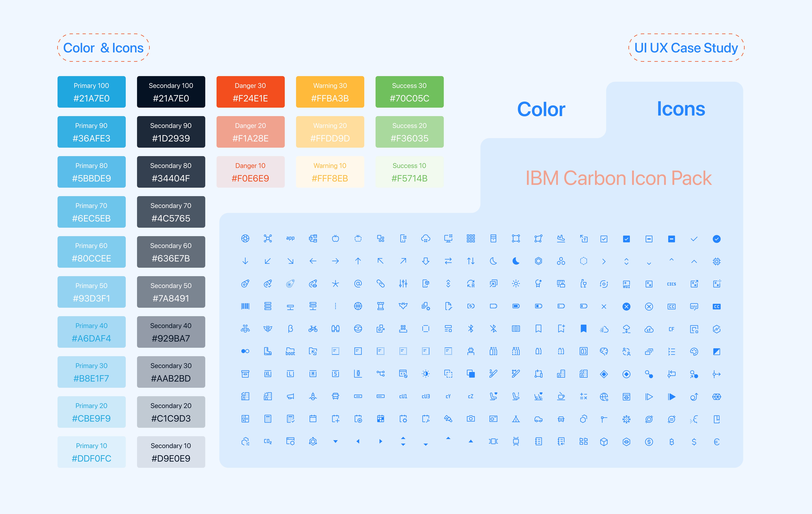Click the chess rook icon
The width and height of the screenshot is (812, 514).
click(381, 306)
